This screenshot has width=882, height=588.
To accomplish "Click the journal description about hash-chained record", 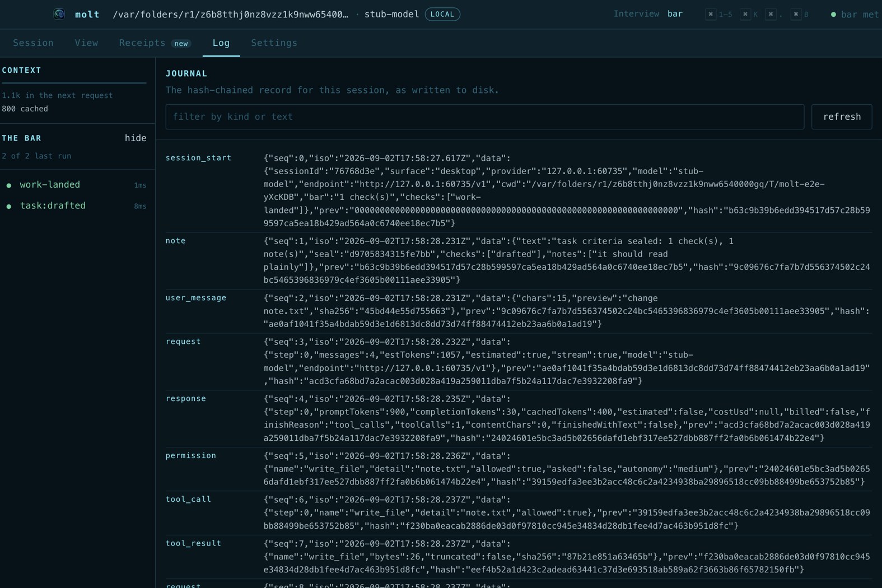I will click(x=332, y=90).
